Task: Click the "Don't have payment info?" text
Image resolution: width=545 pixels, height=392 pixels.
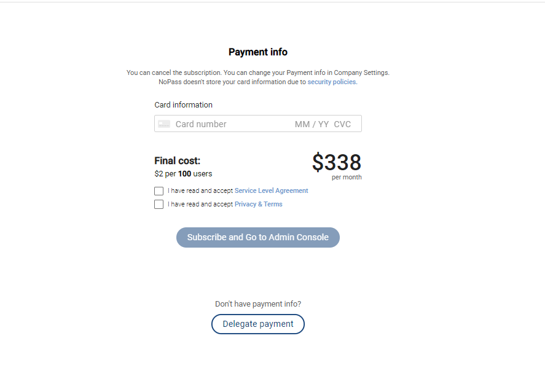Action: pos(258,304)
